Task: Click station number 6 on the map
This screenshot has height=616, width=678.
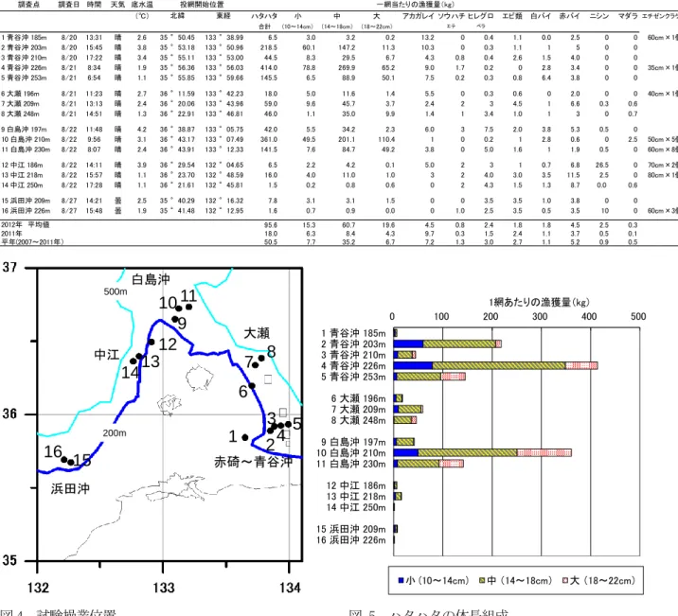Action: click(x=243, y=392)
